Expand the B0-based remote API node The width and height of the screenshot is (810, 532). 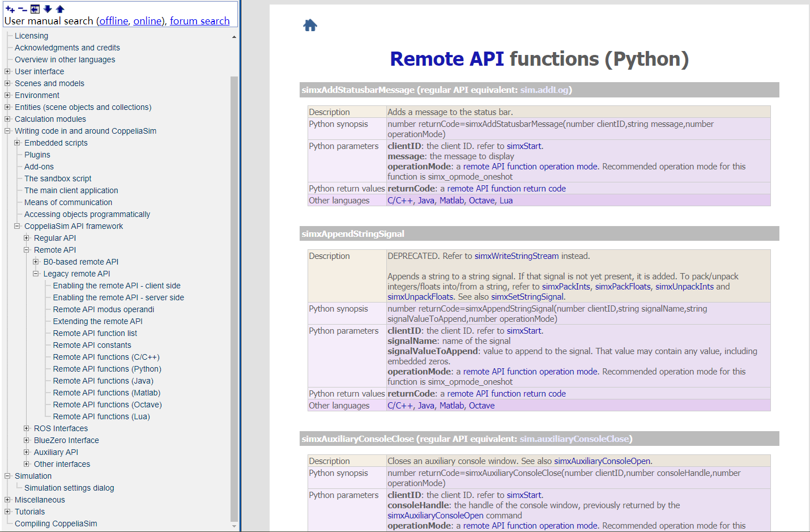pos(36,262)
